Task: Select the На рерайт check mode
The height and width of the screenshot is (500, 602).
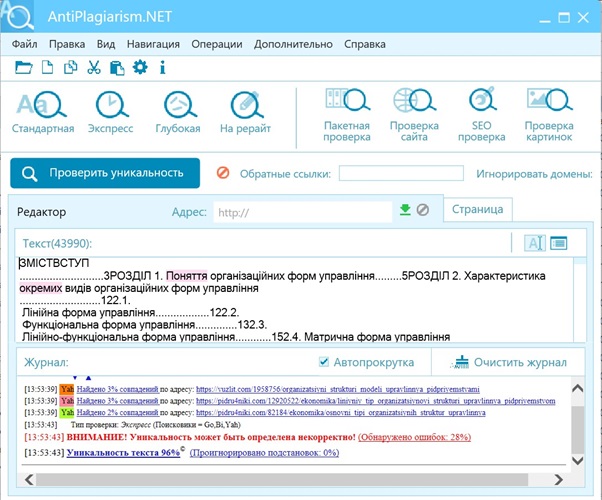Action: pyautogui.click(x=245, y=113)
